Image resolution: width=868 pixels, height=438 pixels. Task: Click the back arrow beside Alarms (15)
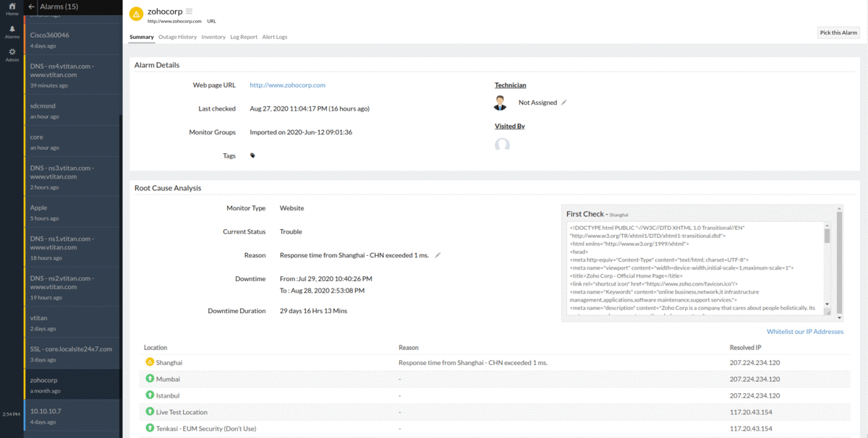pyautogui.click(x=31, y=7)
